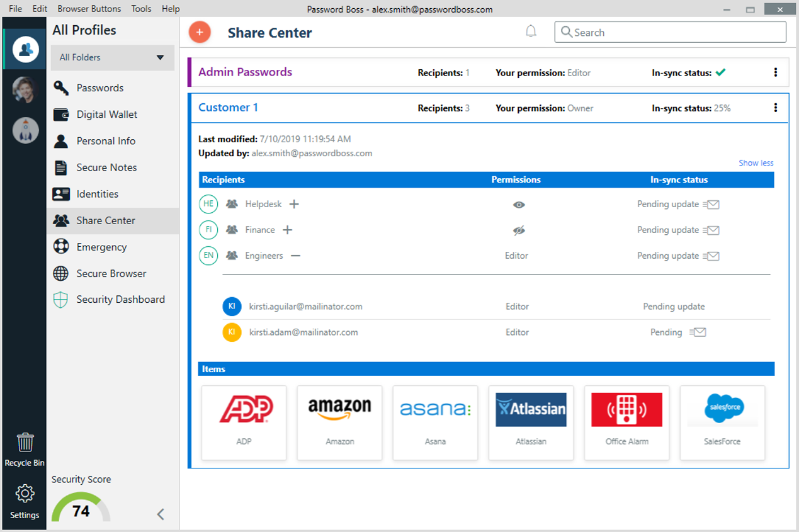Click the orange add new item button
799x532 pixels.
pyautogui.click(x=200, y=32)
